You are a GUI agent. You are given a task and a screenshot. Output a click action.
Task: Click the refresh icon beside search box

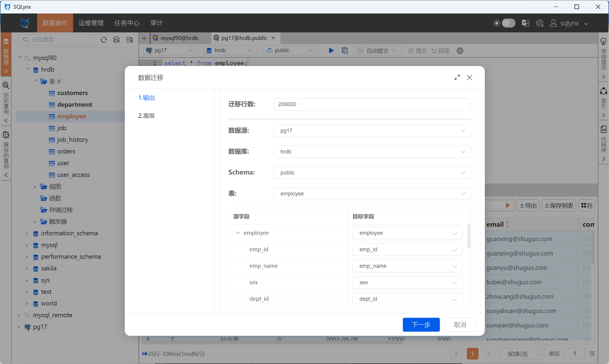[103, 40]
